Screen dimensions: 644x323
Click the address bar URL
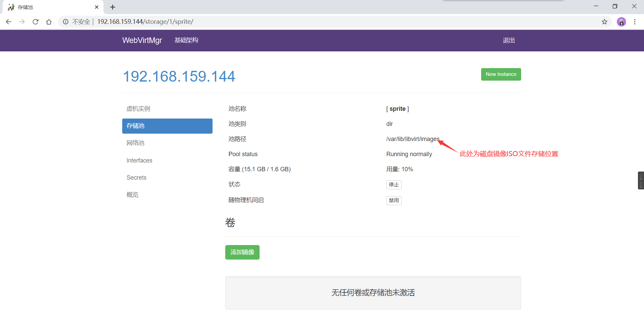click(x=145, y=22)
